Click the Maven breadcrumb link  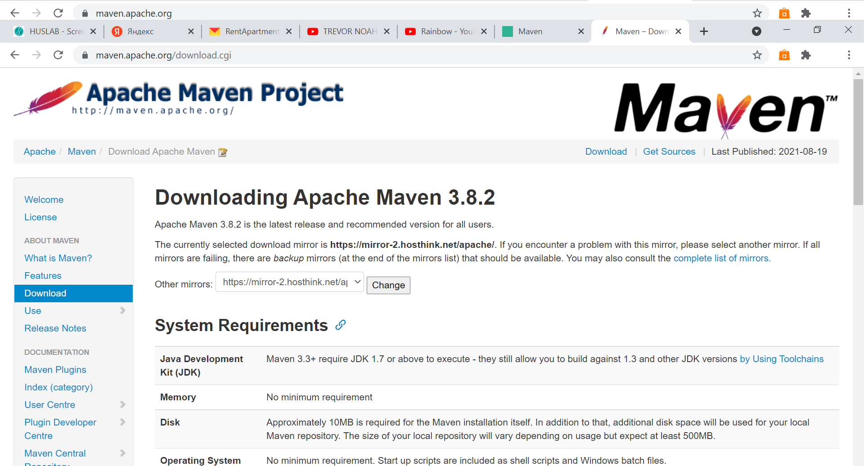[82, 152]
